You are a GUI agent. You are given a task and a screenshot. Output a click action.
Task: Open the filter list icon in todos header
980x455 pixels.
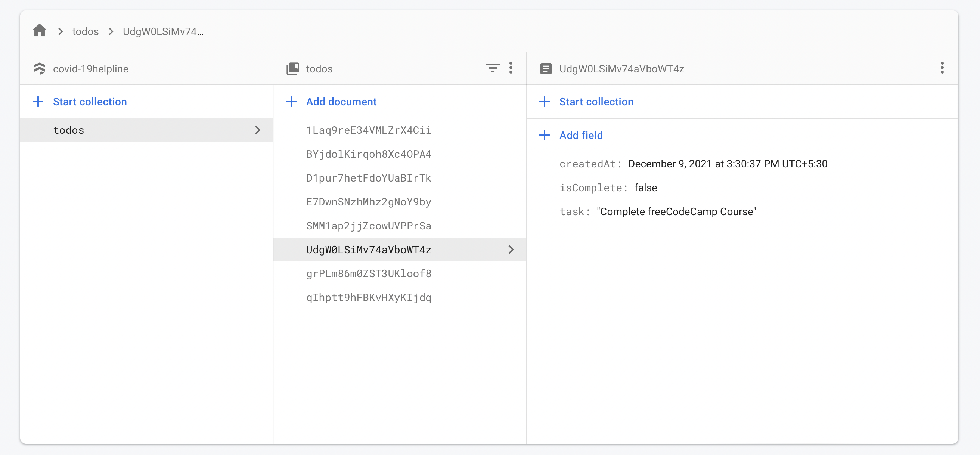[x=492, y=68]
